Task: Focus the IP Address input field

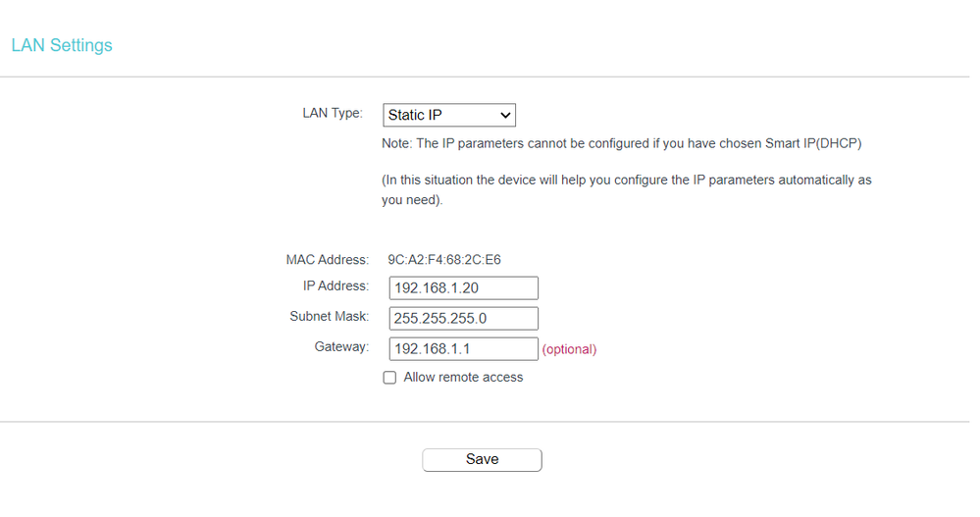Action: [463, 287]
